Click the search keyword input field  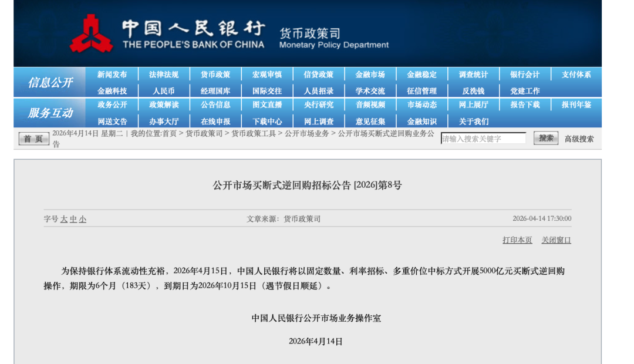pyautogui.click(x=484, y=138)
